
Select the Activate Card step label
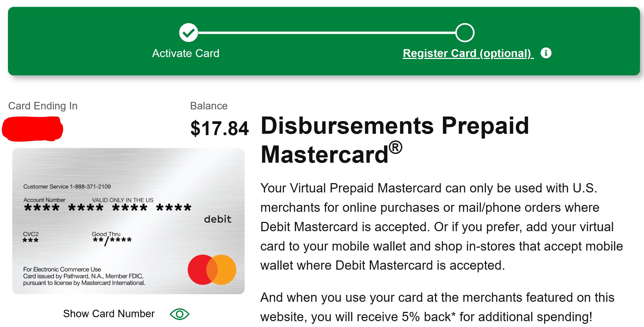click(186, 53)
